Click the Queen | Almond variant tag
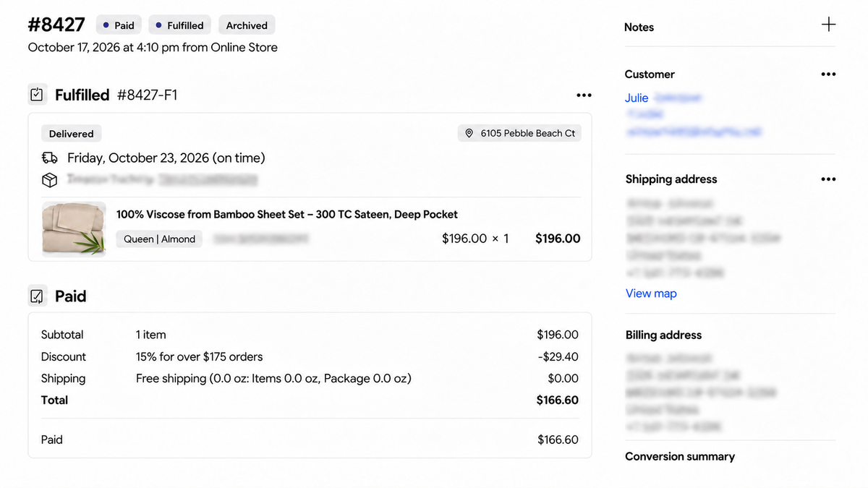 coord(159,239)
